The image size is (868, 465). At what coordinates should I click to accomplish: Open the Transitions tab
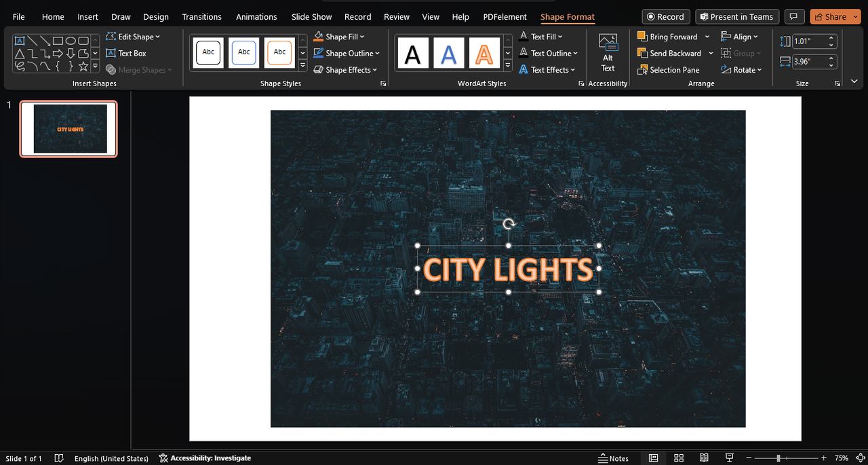click(x=201, y=17)
